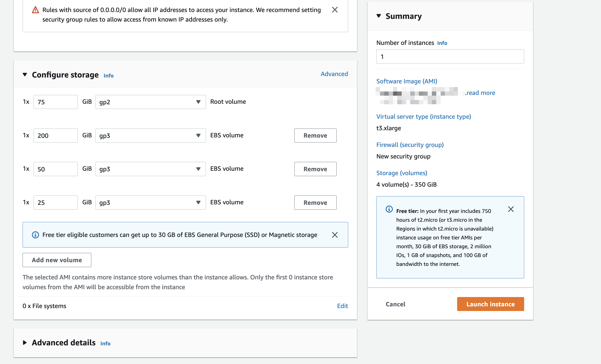Select the Number of instances input field
This screenshot has width=601, height=364.
coord(450,56)
